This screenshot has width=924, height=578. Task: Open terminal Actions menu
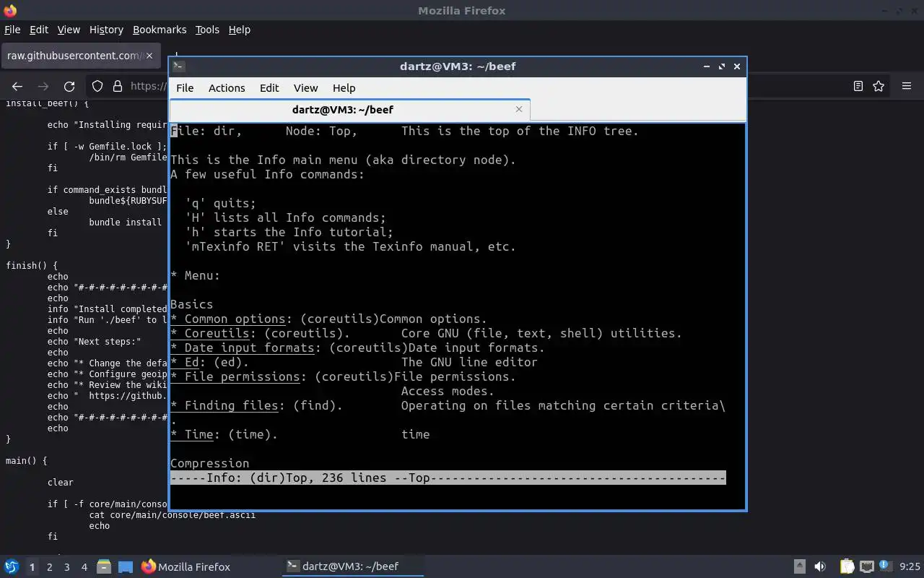click(227, 87)
